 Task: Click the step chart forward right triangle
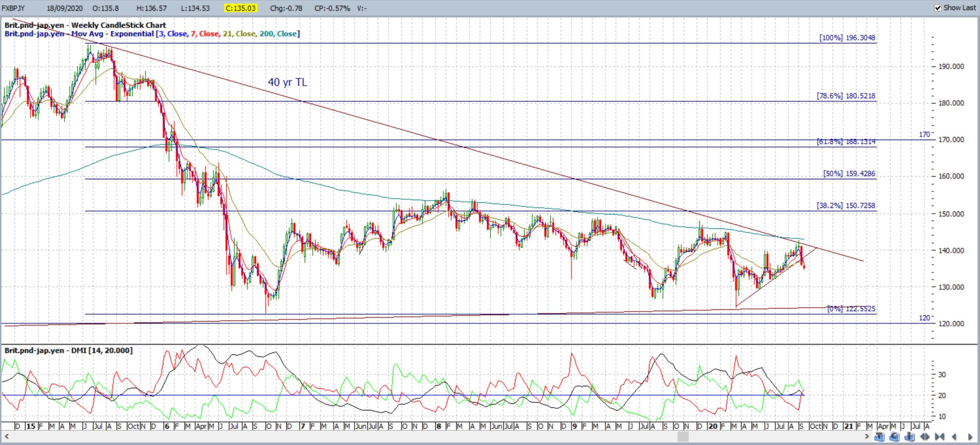[x=970, y=436]
